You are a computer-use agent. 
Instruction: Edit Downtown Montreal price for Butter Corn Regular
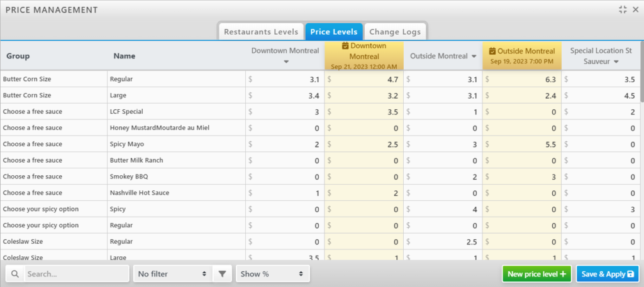point(286,79)
